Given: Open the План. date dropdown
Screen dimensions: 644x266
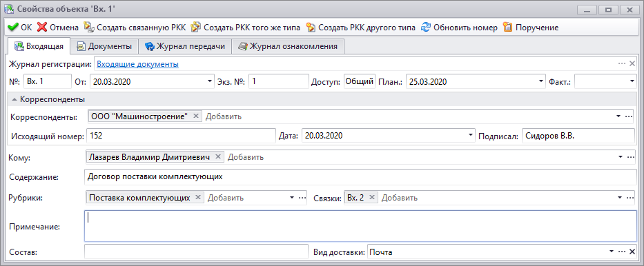Looking at the screenshot, I should [541, 81].
